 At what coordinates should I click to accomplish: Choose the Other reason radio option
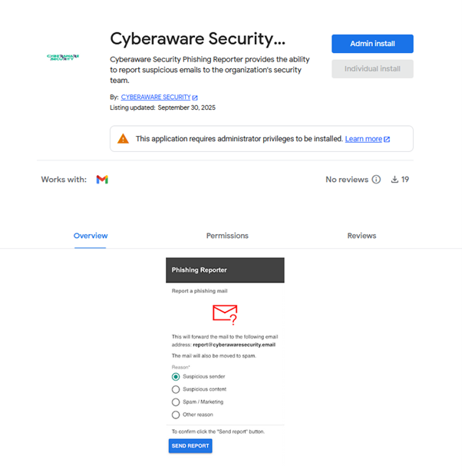click(x=176, y=415)
